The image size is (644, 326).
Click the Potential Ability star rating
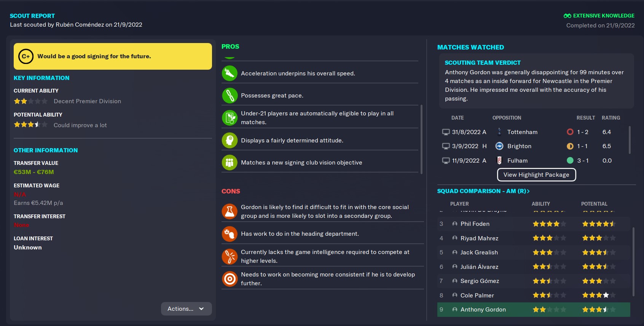tap(31, 125)
